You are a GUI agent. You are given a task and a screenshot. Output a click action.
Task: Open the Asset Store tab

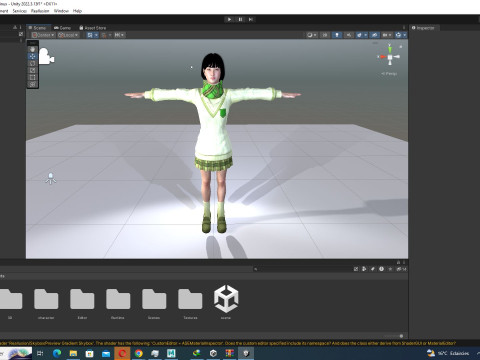click(93, 28)
